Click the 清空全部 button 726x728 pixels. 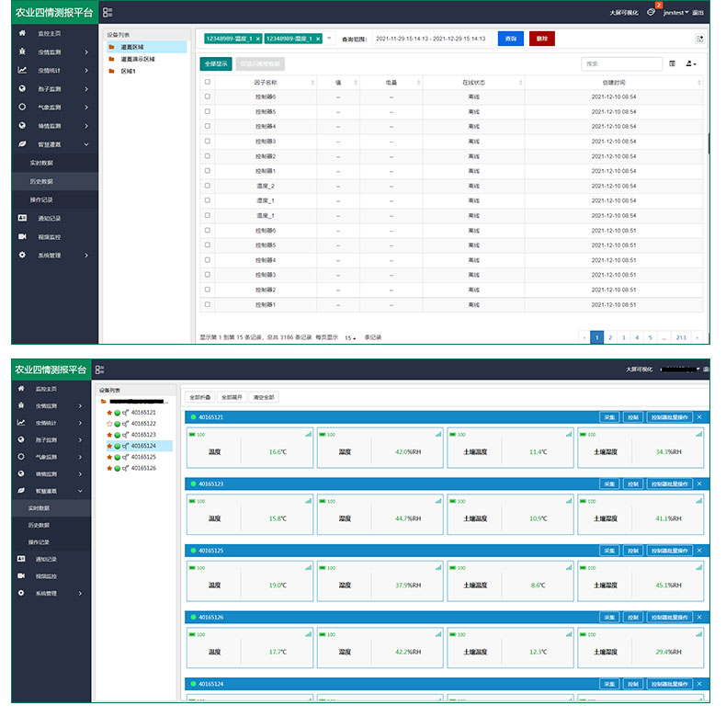(x=264, y=397)
